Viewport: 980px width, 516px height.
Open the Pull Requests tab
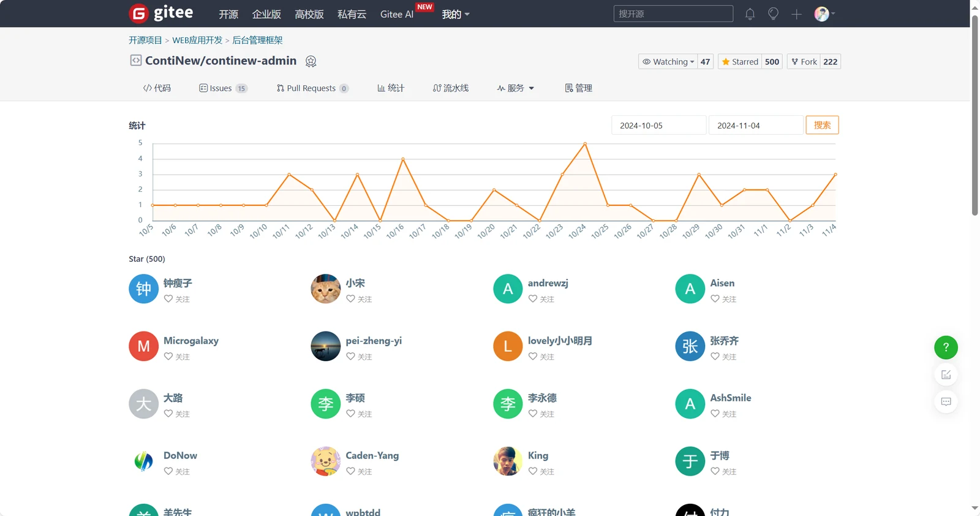click(x=312, y=88)
